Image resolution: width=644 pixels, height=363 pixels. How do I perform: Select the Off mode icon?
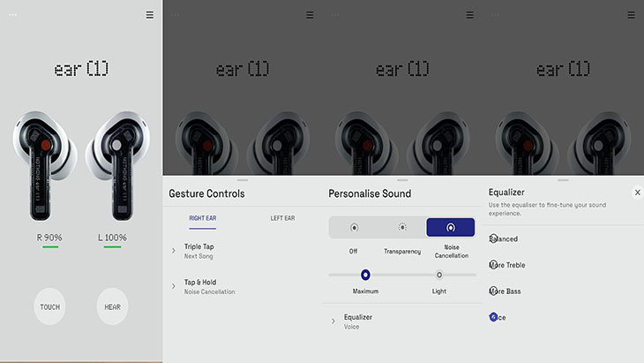(354, 227)
